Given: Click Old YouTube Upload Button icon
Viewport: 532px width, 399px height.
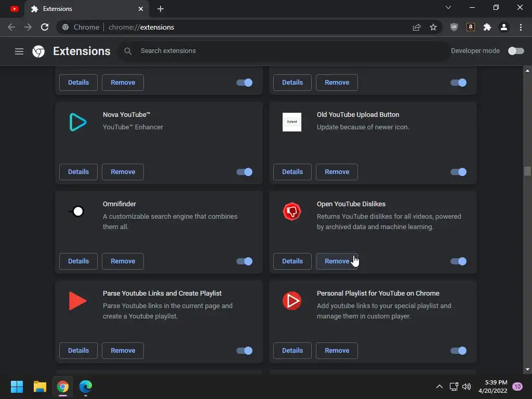Looking at the screenshot, I should click(x=292, y=122).
